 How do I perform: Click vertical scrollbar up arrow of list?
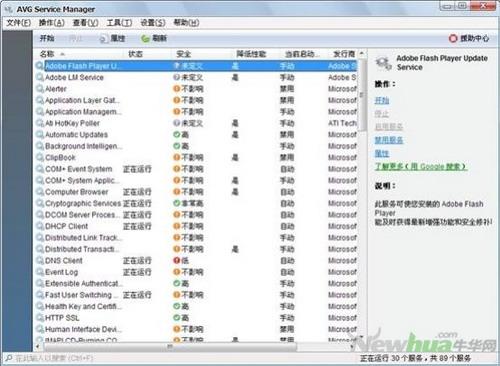(362, 54)
